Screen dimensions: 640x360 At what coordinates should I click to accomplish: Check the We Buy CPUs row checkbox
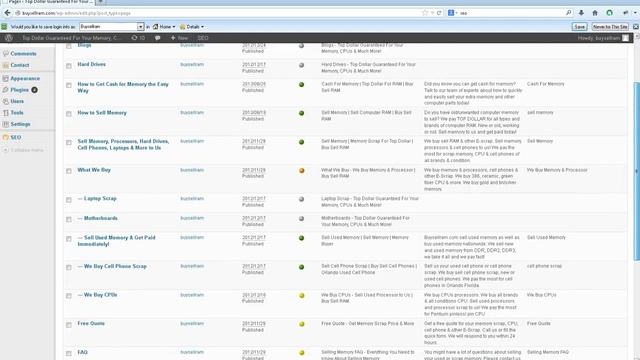(x=69, y=296)
